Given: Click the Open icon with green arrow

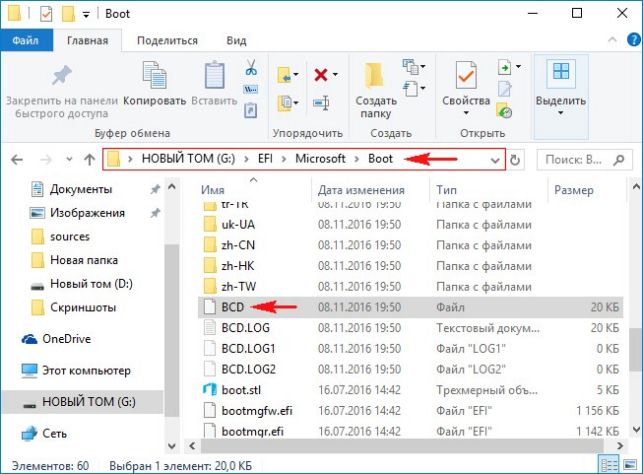Looking at the screenshot, I should coord(505,67).
